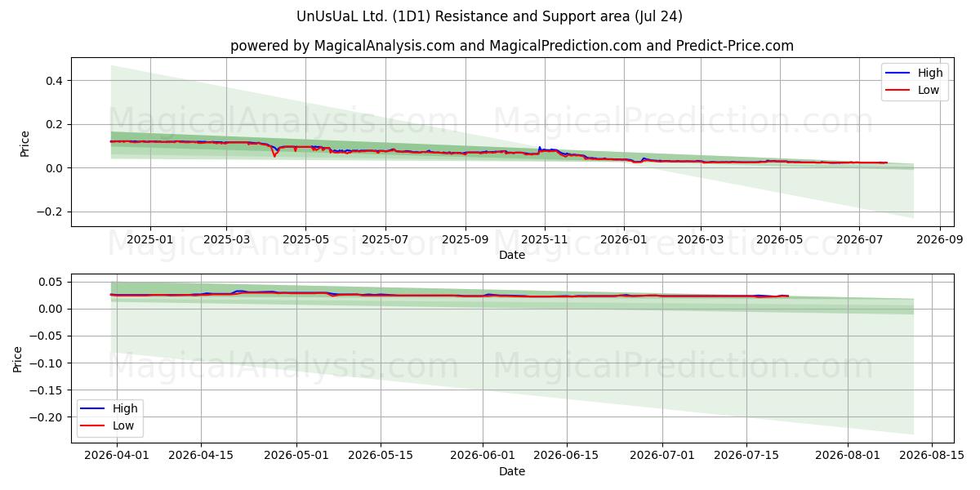The height and width of the screenshot is (490, 980).
Task: Click the '0.0' y-axis label on the top chart
Action: pos(55,168)
